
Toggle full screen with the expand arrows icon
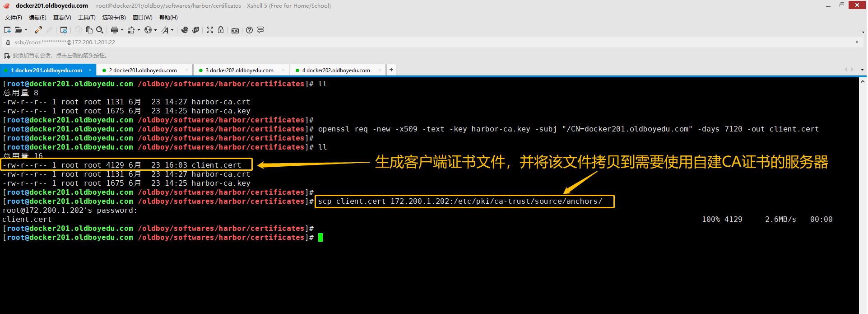pyautogui.click(x=210, y=30)
